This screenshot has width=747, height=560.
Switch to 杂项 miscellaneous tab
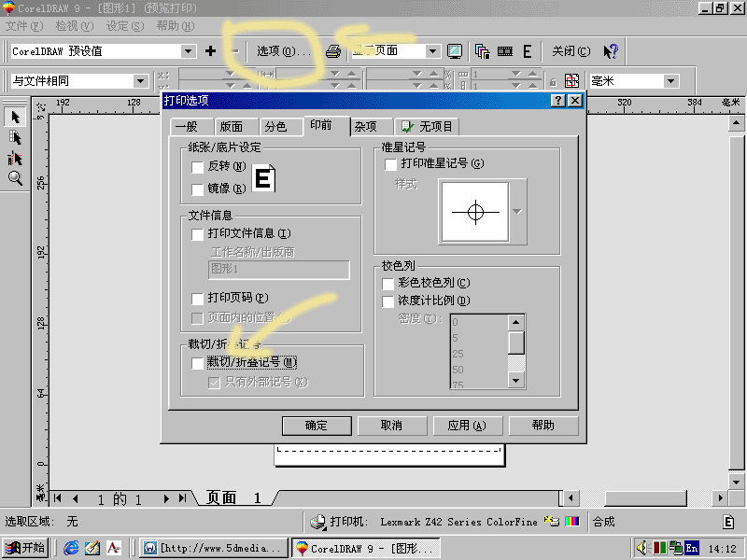(371, 127)
